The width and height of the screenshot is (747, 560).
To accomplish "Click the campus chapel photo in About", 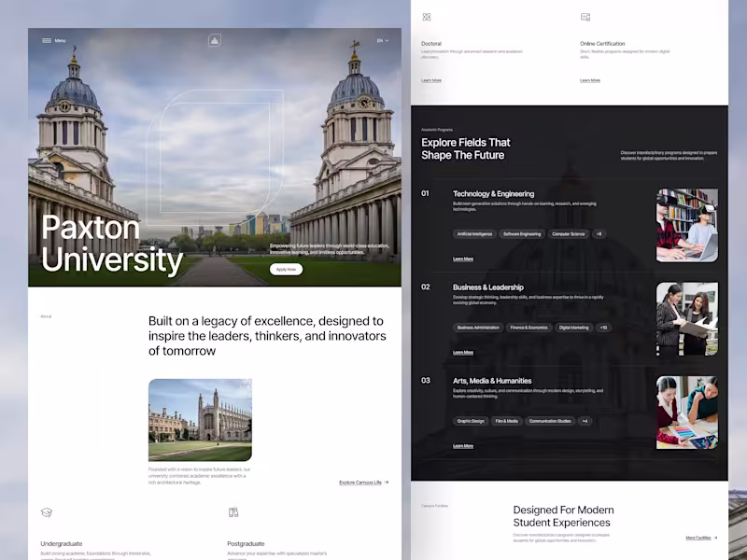I will pyautogui.click(x=200, y=420).
